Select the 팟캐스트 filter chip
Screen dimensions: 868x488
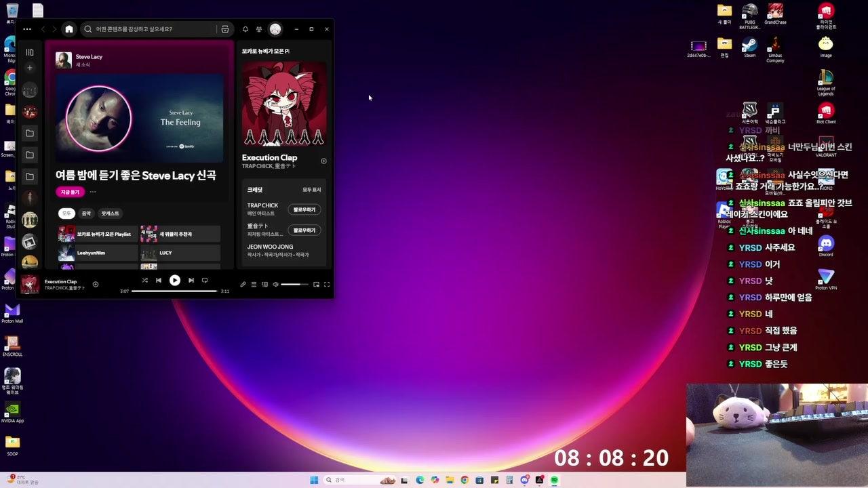[110, 213]
